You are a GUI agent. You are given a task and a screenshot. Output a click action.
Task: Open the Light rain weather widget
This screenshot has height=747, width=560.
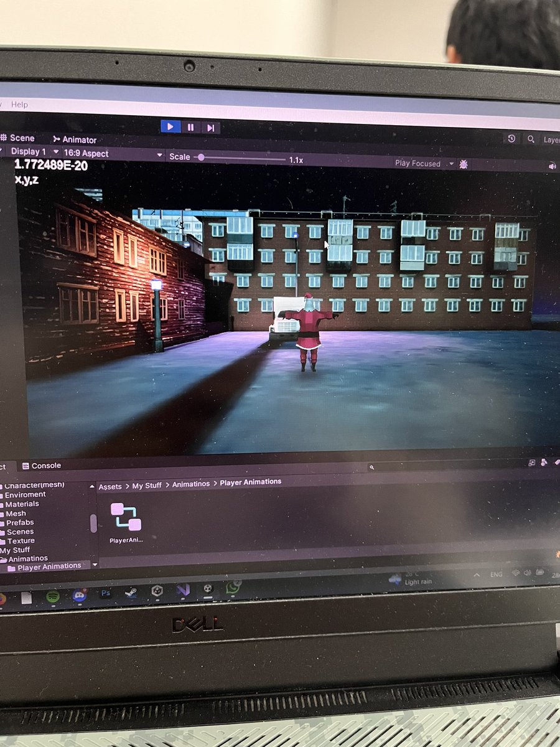[409, 580]
